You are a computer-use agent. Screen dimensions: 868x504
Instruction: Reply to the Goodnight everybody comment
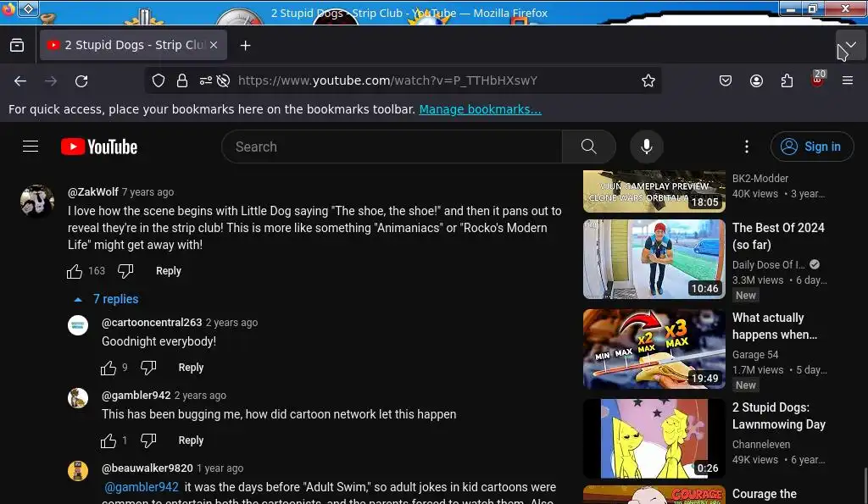(191, 368)
